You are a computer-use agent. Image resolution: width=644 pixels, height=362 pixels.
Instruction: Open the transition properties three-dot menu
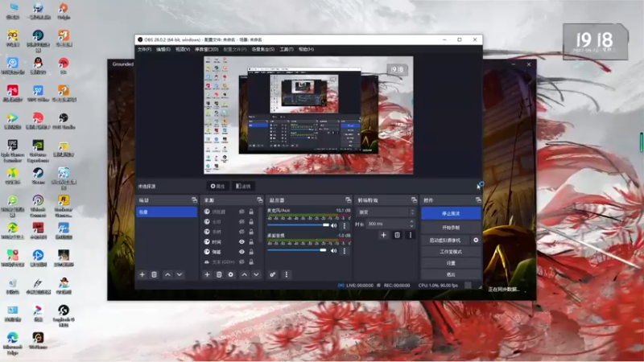(x=411, y=235)
